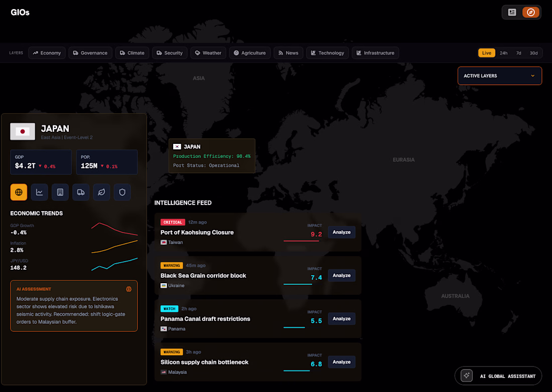Screen dimensions: 552x392
Task: Toggle the Economy layer
Action: point(47,53)
